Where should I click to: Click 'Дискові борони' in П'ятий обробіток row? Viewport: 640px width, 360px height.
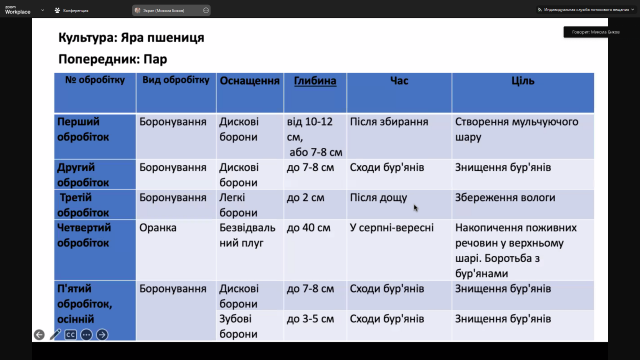(250, 296)
